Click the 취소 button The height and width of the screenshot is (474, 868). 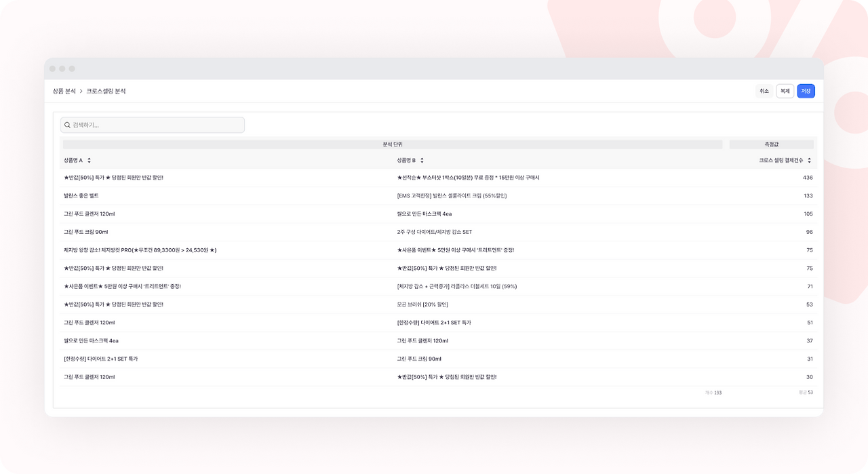tap(764, 91)
